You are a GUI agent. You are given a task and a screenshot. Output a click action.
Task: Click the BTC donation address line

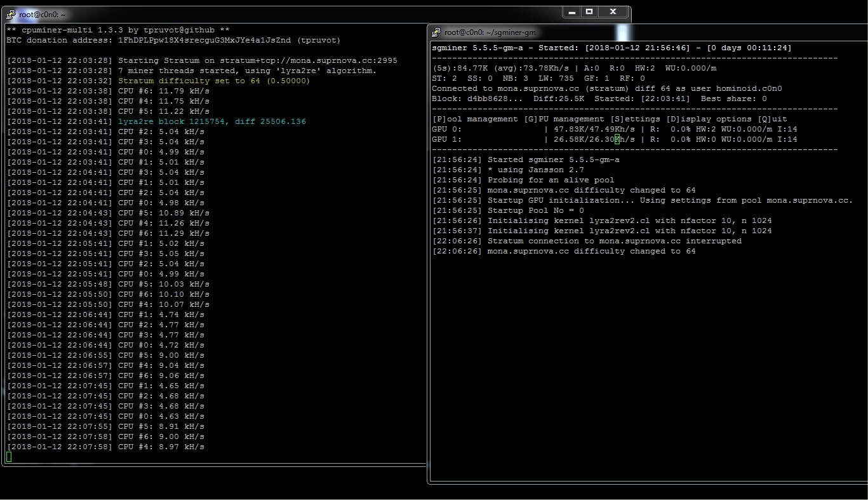(173, 40)
